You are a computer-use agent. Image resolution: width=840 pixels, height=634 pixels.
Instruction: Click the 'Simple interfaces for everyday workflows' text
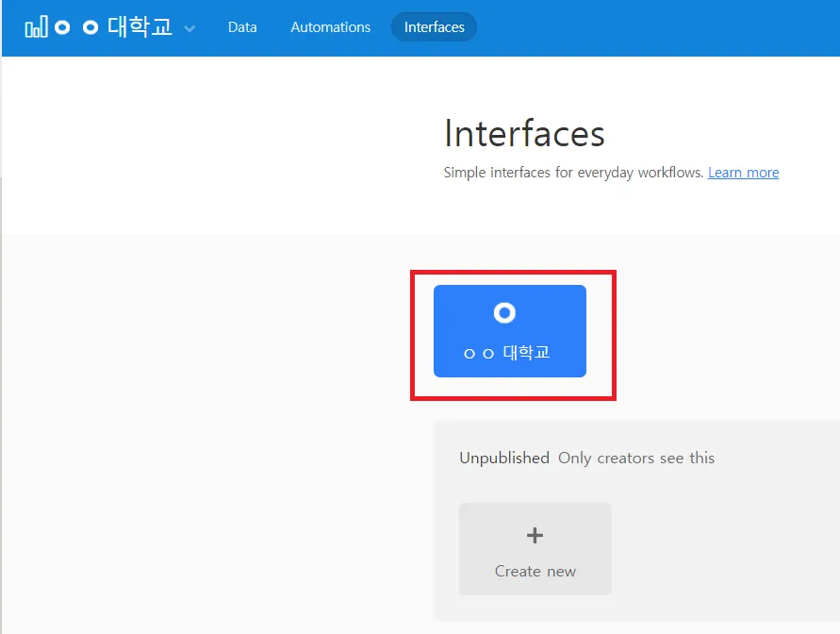[573, 173]
